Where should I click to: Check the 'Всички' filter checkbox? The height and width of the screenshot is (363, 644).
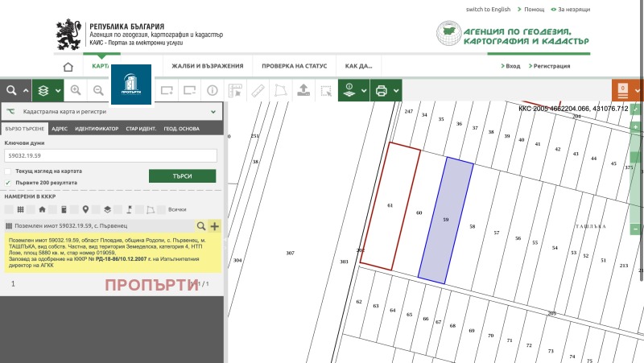[163, 209]
